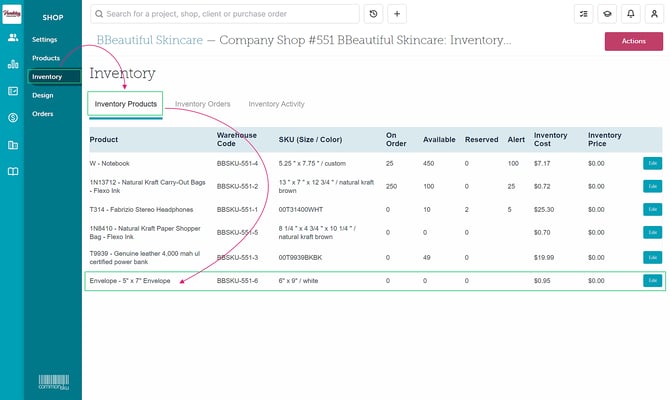
Task: Open the open-book resources sidebar icon
Action: [x=13, y=171]
